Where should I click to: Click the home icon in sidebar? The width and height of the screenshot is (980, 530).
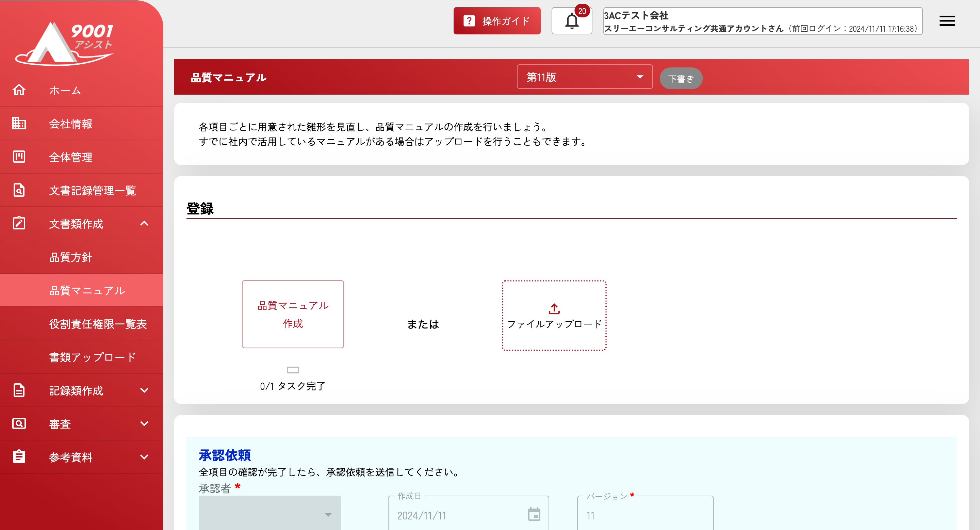(19, 90)
